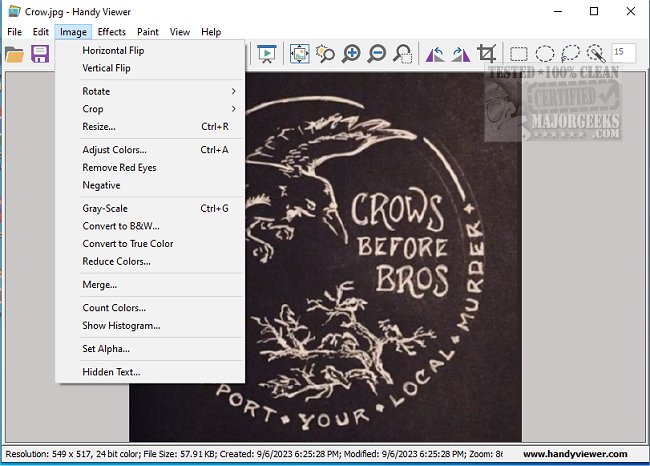Maximize the Handy Viewer window

point(594,11)
